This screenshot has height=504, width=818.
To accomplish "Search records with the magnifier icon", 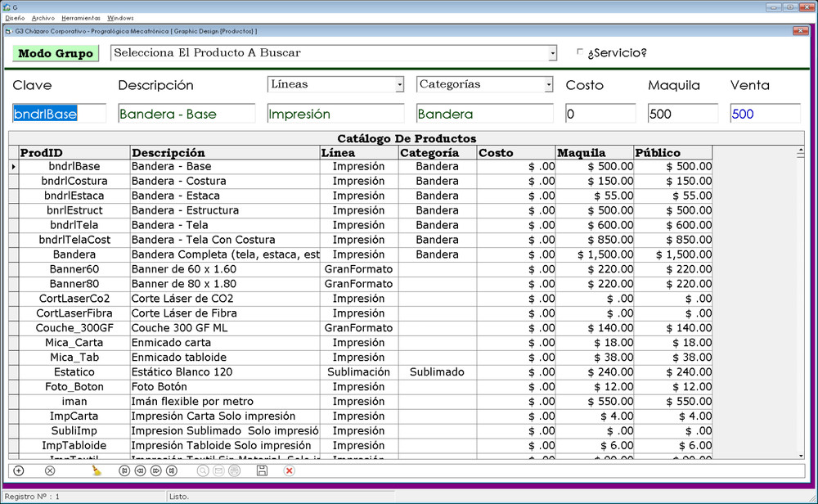I will pos(202,470).
